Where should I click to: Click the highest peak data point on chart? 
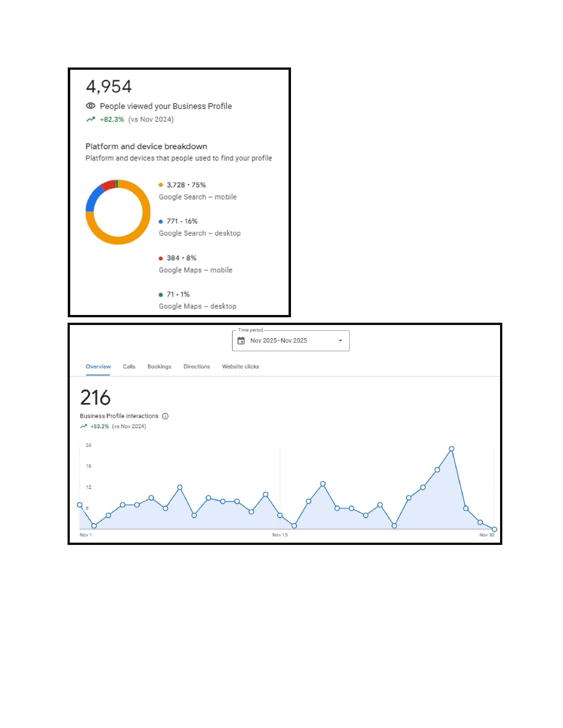pyautogui.click(x=451, y=449)
